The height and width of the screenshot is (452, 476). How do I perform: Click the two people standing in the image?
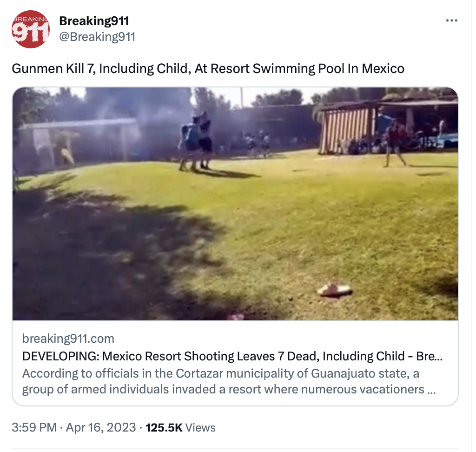[x=196, y=141]
